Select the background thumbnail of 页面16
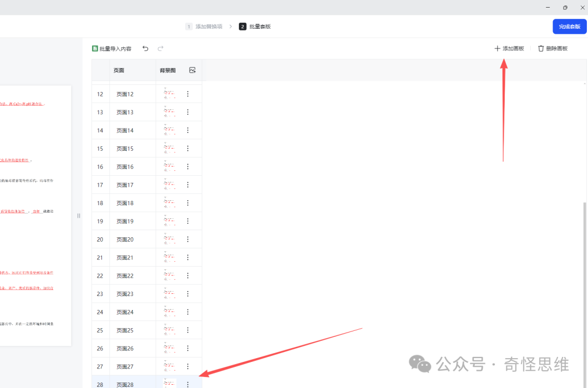 [169, 167]
